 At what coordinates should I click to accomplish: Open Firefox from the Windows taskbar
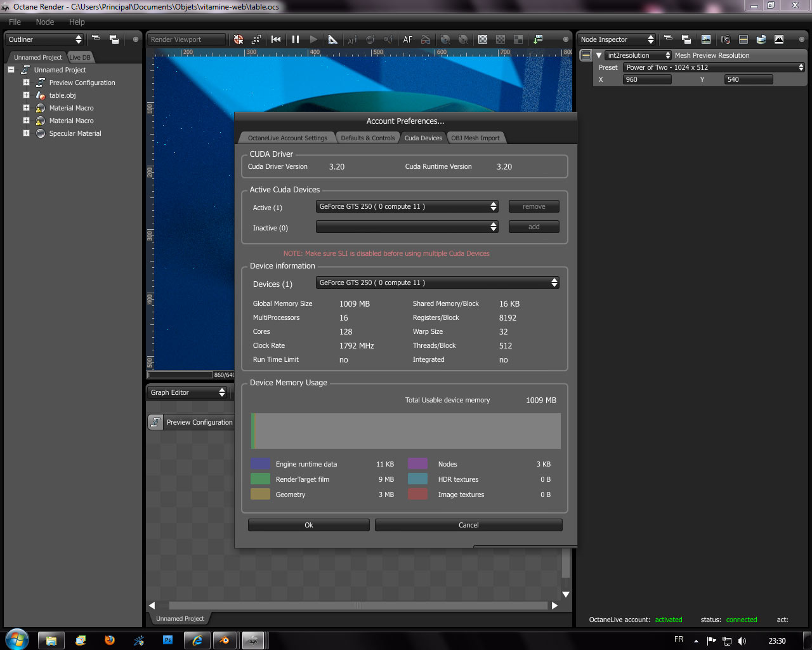(110, 640)
